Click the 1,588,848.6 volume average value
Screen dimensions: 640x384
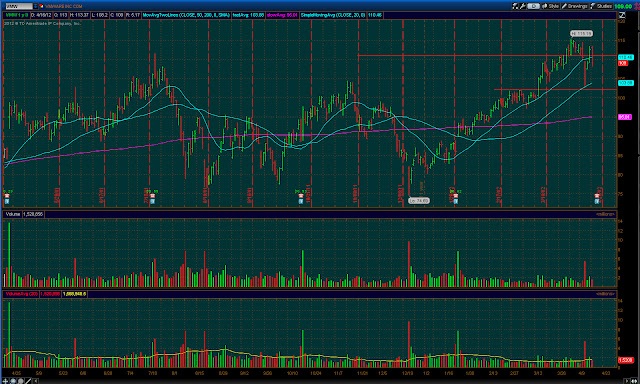pos(74,294)
